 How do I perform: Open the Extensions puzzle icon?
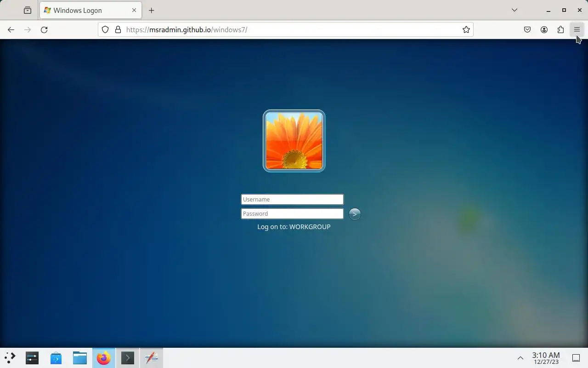tap(560, 29)
